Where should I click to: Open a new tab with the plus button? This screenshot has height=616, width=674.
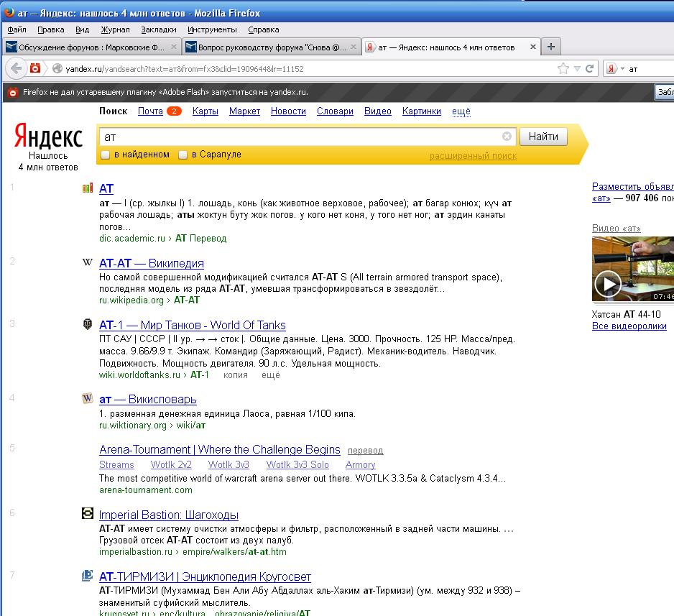pyautogui.click(x=551, y=47)
